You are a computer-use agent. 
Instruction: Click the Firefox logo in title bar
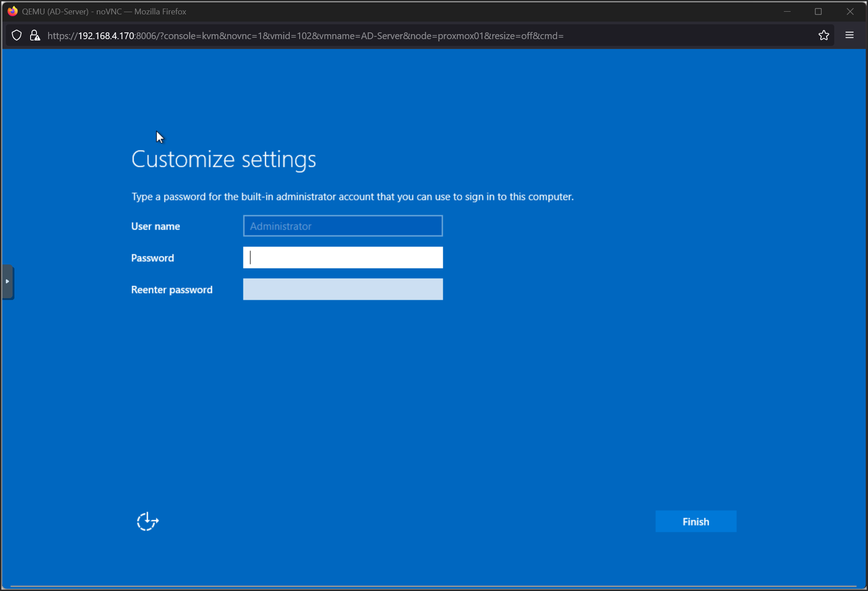coord(12,11)
